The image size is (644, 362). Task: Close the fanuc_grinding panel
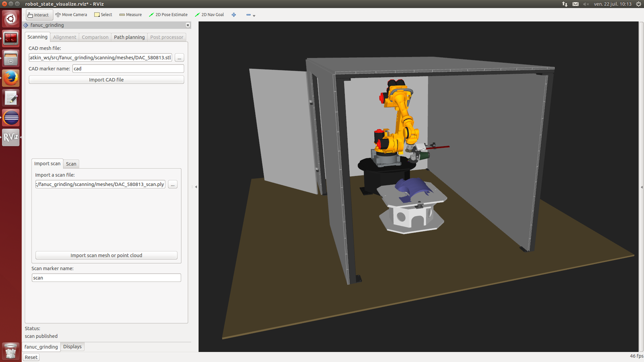click(188, 25)
